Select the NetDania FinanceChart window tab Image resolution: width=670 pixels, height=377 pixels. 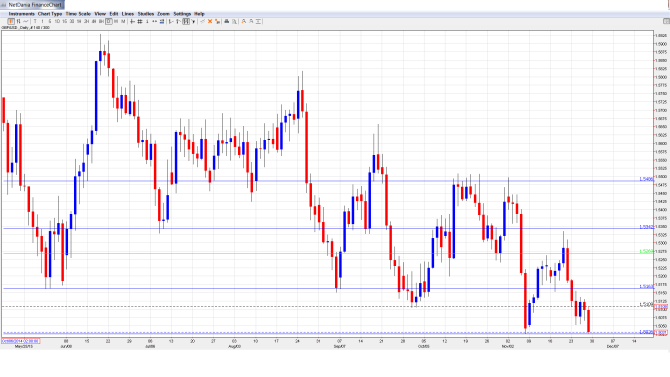tap(32, 5)
